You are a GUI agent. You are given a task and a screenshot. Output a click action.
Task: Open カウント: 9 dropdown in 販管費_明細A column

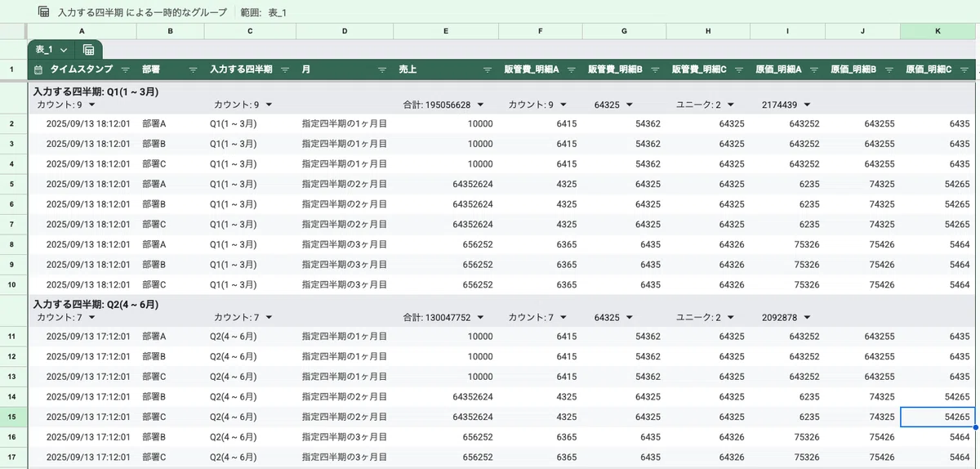[563, 105]
